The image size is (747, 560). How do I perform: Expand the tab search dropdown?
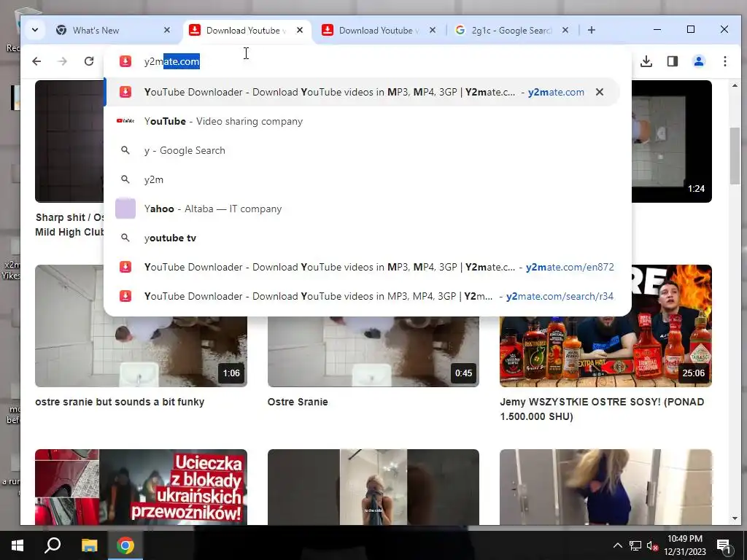point(35,30)
